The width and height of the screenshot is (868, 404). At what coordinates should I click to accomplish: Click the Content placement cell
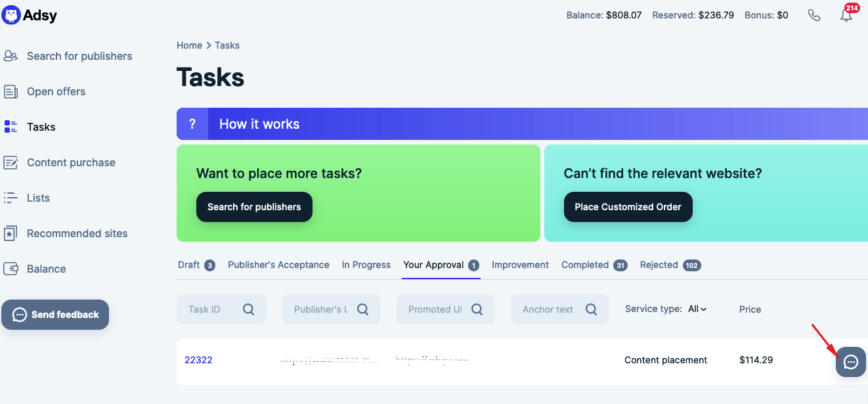point(666,360)
